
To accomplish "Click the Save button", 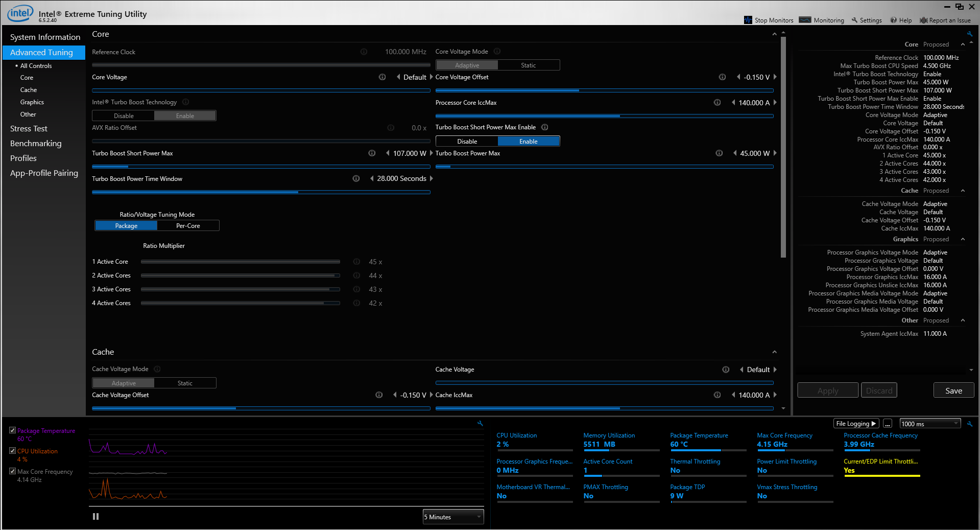I will pos(953,390).
